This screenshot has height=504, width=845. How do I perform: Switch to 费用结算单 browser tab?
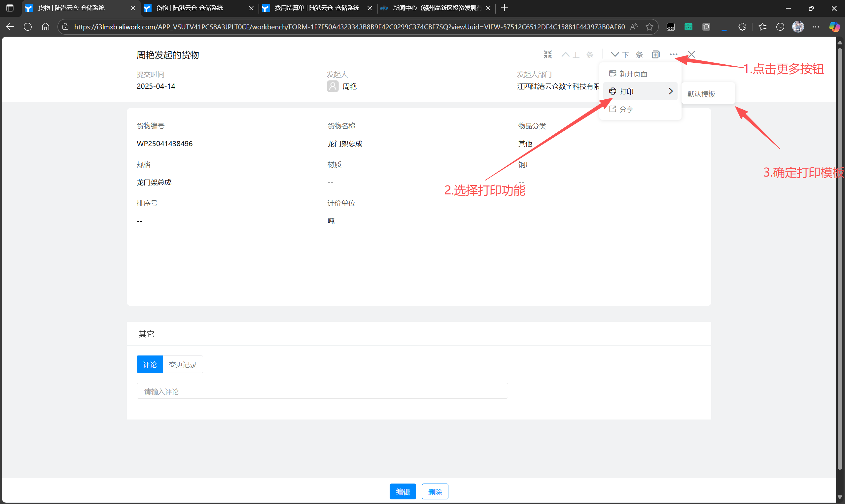[317, 8]
